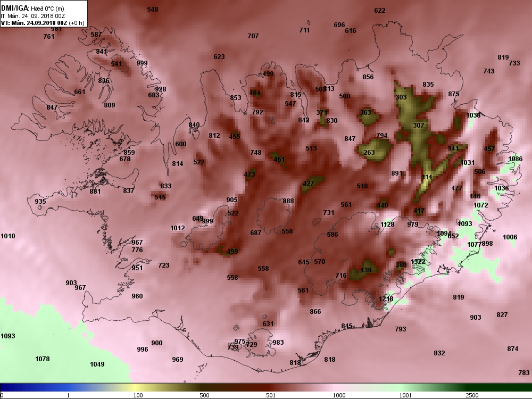Click the 'IT: Mán. 24. 09. 2018 00Z' line
The image size is (532, 399).
click(x=33, y=16)
